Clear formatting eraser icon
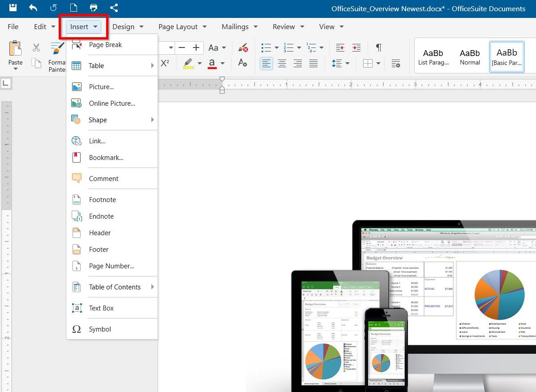 [x=243, y=47]
